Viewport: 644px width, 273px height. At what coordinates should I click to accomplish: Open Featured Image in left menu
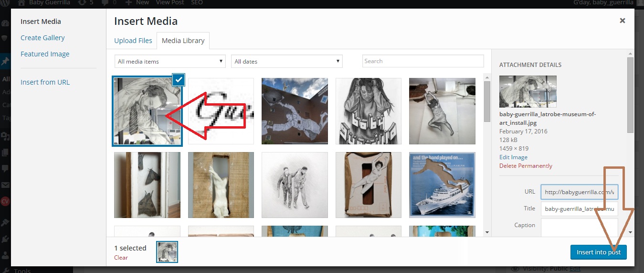click(45, 54)
